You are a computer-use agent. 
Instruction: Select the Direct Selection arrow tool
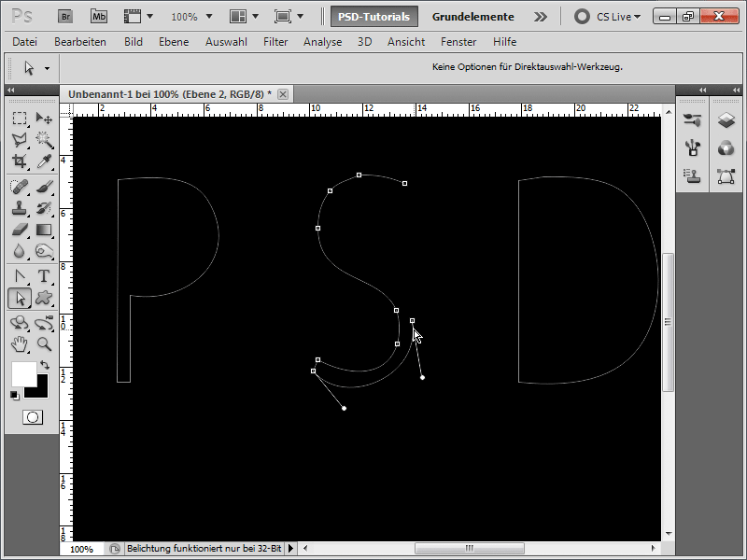pos(20,299)
